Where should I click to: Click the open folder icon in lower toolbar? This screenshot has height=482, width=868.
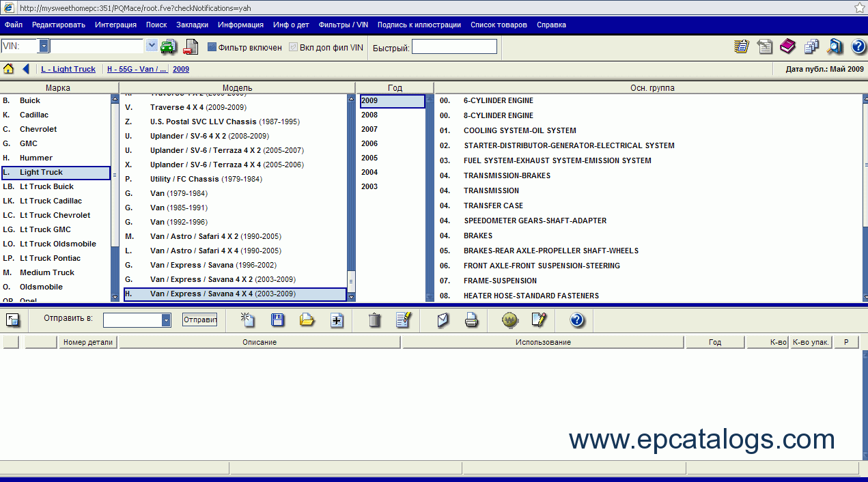(307, 320)
